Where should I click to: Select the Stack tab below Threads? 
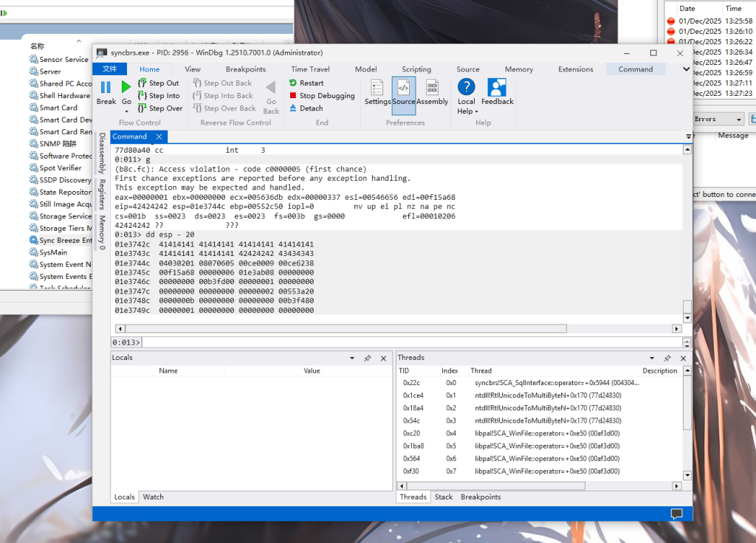coord(444,497)
